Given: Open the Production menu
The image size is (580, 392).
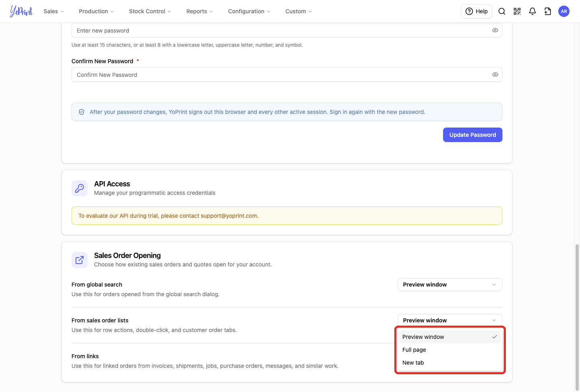Looking at the screenshot, I should pos(96,11).
